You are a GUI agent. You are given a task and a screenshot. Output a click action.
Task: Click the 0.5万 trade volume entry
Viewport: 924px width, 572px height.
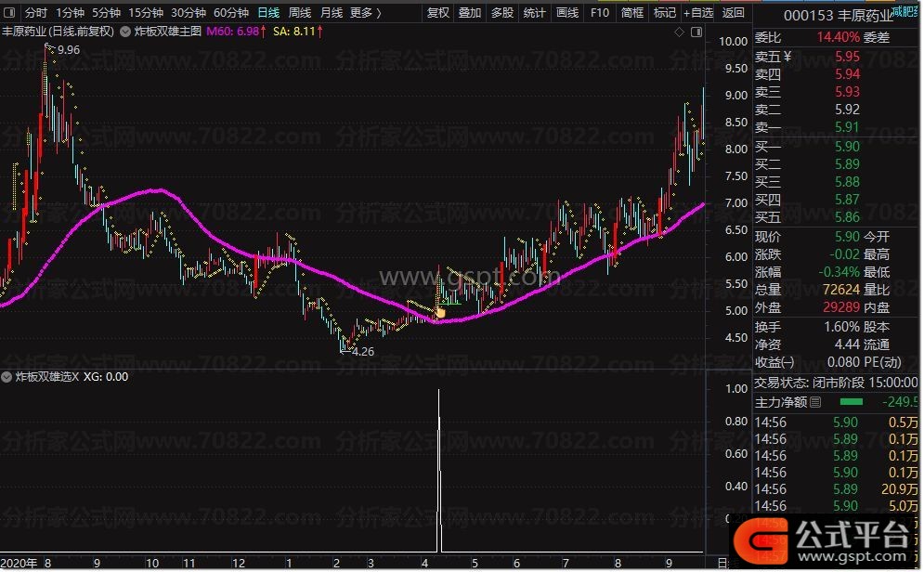(904, 422)
